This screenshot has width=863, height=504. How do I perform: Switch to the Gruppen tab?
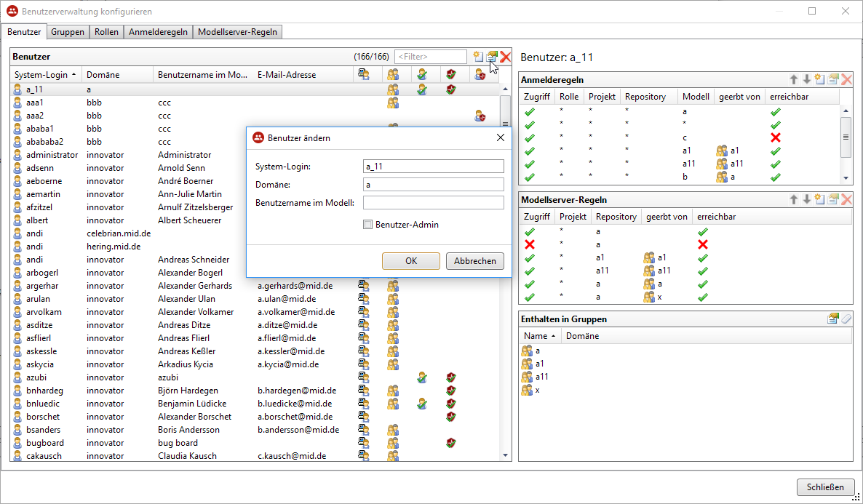click(68, 32)
